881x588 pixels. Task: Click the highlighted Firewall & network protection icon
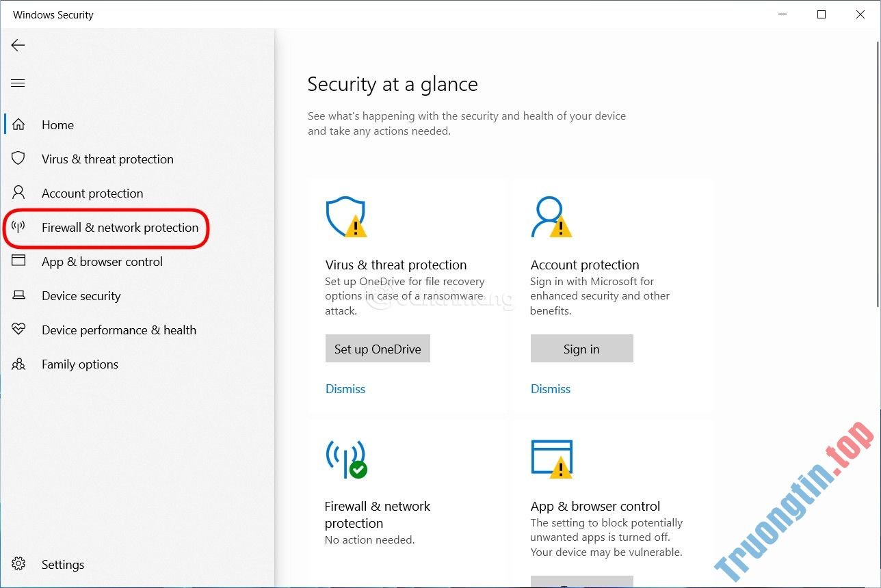point(18,227)
